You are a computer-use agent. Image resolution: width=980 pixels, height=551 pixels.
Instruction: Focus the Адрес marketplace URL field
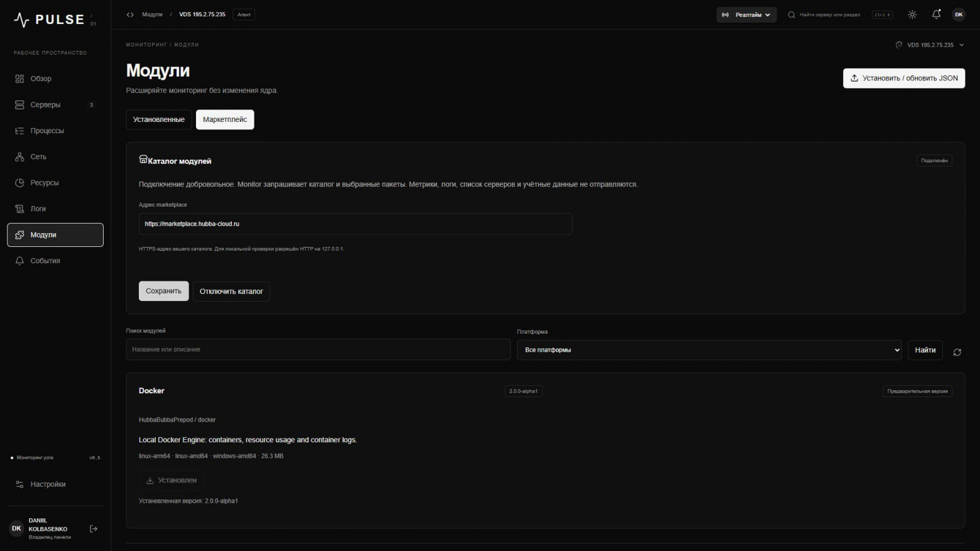[x=356, y=224]
